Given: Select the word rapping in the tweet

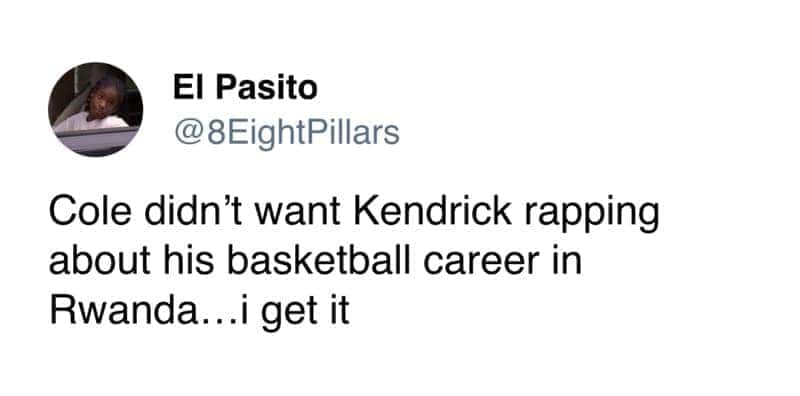Looking at the screenshot, I should tap(592, 215).
